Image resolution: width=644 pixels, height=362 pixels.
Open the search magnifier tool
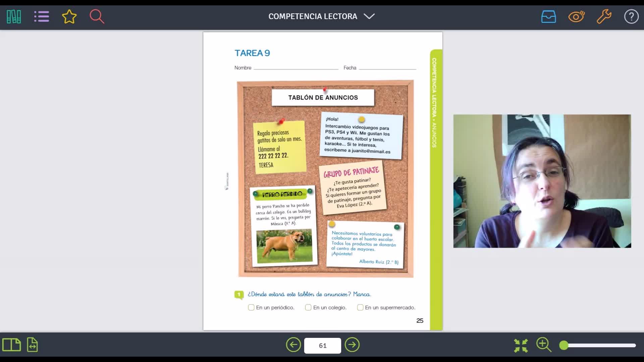click(97, 16)
